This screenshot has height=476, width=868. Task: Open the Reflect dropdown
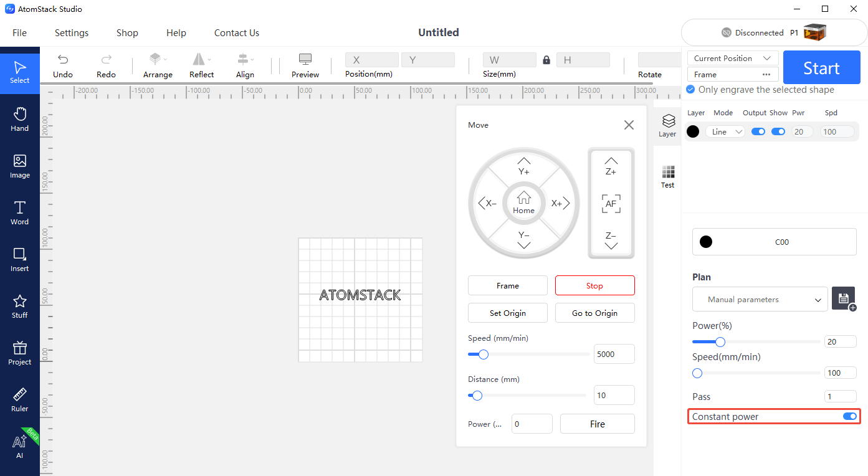click(x=201, y=65)
